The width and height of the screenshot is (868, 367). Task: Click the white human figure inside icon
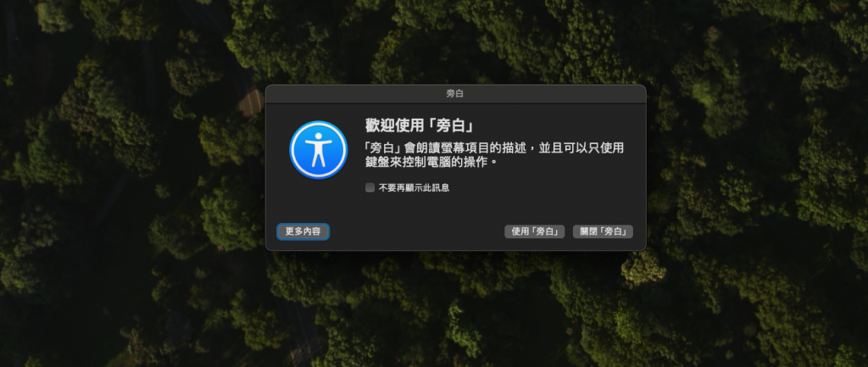[x=319, y=150]
